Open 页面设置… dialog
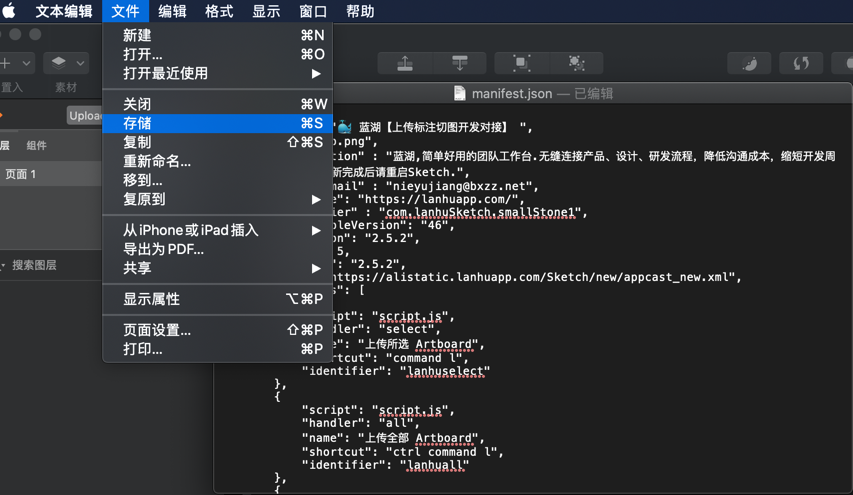853x495 pixels. pos(217,330)
